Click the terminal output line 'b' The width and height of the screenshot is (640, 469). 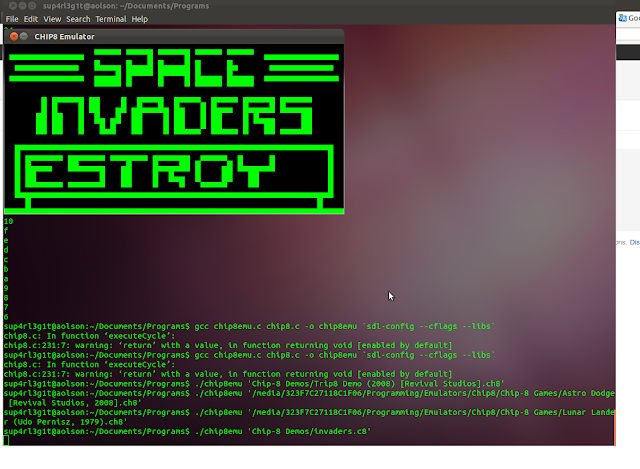[6, 269]
